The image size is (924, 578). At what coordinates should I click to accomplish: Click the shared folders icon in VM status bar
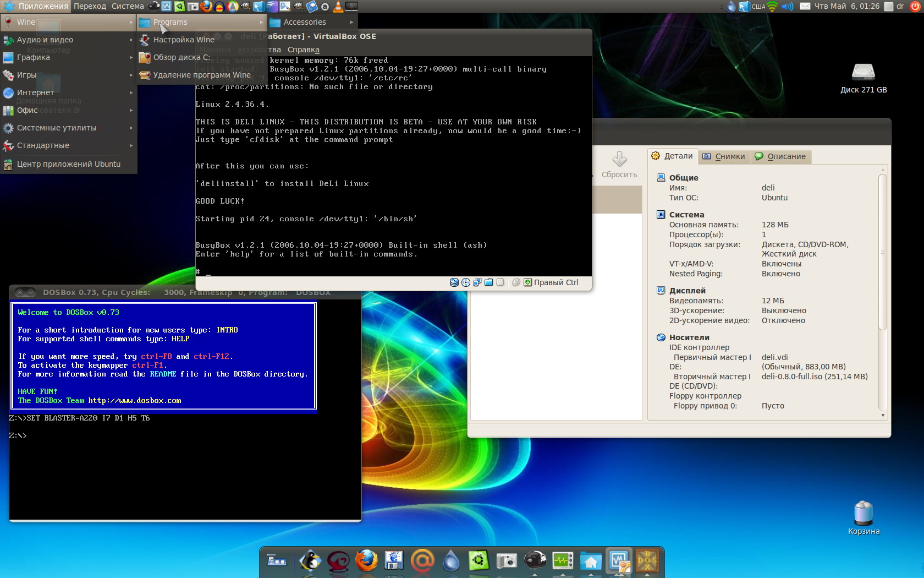[488, 282]
